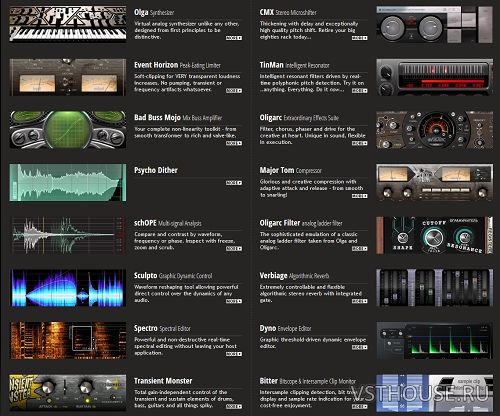Click MORE under Dyno description
500x416 pixels.
(x=360, y=347)
